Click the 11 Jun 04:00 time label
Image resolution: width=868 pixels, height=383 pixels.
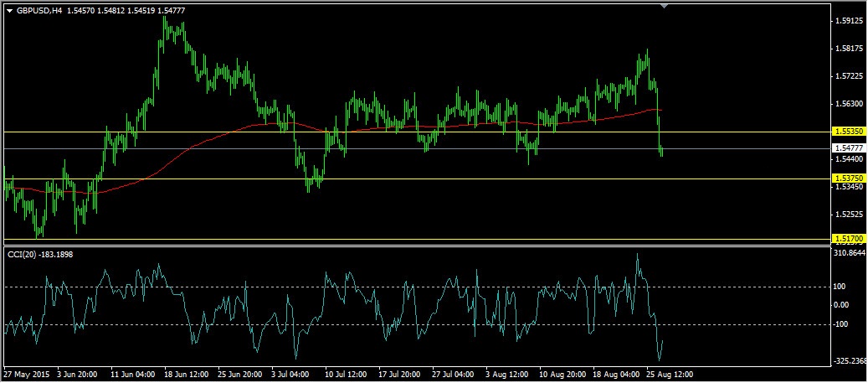133,374
